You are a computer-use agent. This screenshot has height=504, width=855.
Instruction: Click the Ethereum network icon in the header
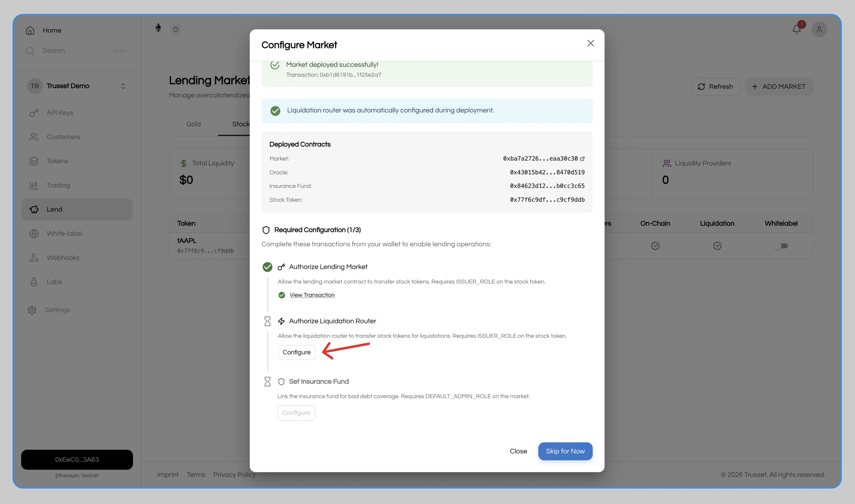[x=158, y=28]
